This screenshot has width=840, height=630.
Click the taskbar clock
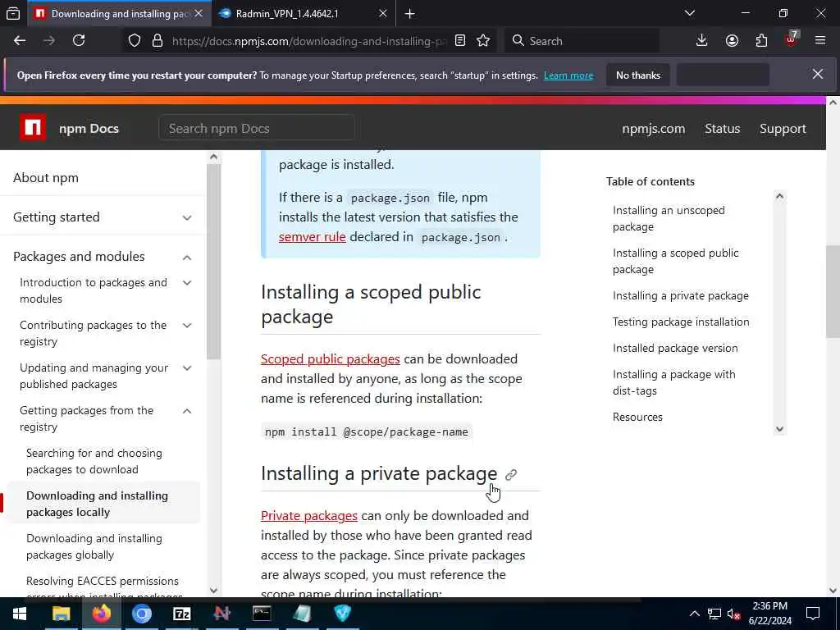tap(769, 614)
